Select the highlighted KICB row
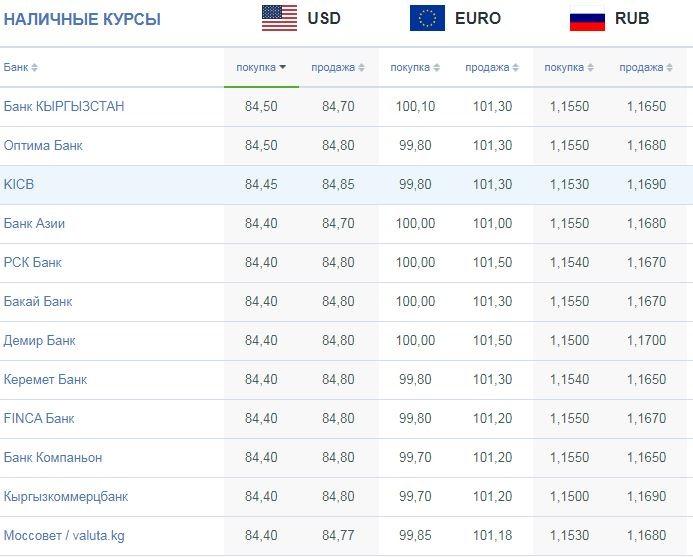The height and width of the screenshot is (557, 693). [x=346, y=185]
